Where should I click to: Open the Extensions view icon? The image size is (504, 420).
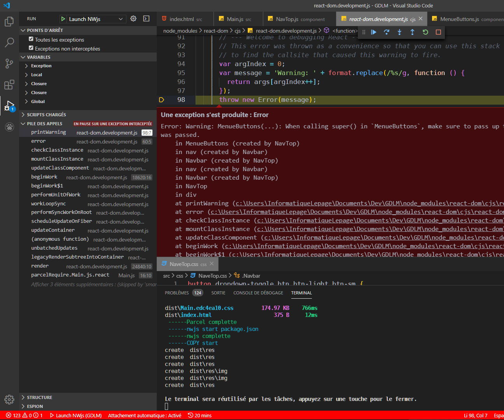pyautogui.click(x=9, y=84)
